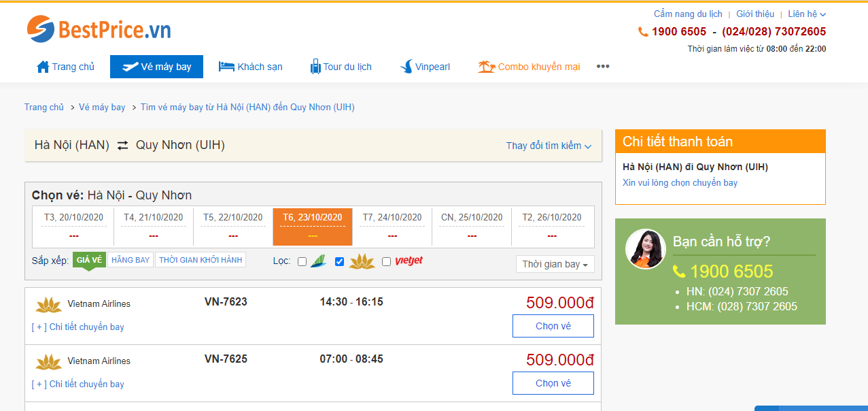Image resolution: width=868 pixels, height=411 pixels.
Task: Sort by THỜI GIAN KHỞI HÀNH
Action: point(201,260)
